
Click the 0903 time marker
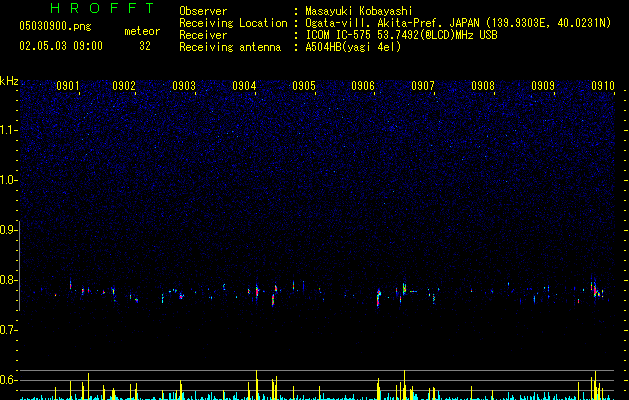pos(184,86)
